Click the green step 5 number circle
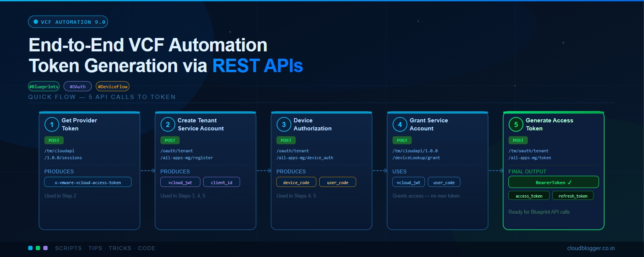 click(x=516, y=124)
